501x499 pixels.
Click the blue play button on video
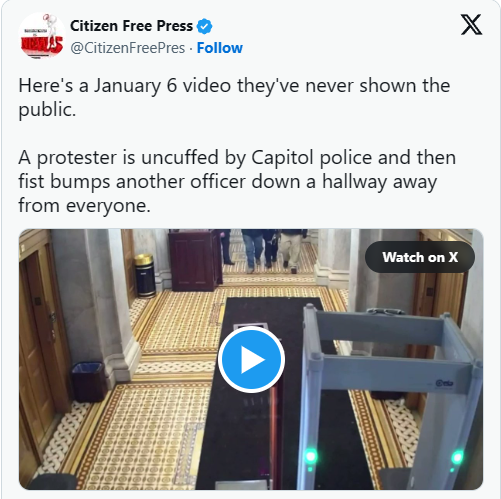click(x=251, y=360)
